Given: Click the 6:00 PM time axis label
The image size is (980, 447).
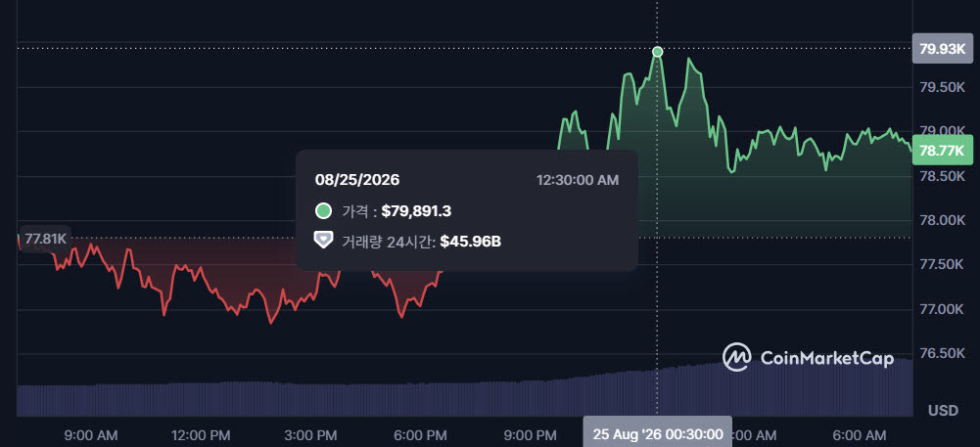Looking at the screenshot, I should (x=421, y=435).
